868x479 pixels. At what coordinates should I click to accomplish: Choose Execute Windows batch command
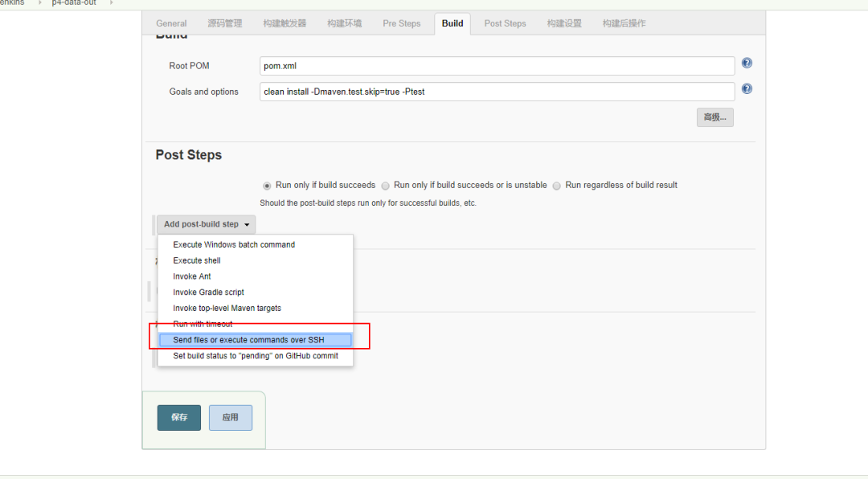[256, 245]
